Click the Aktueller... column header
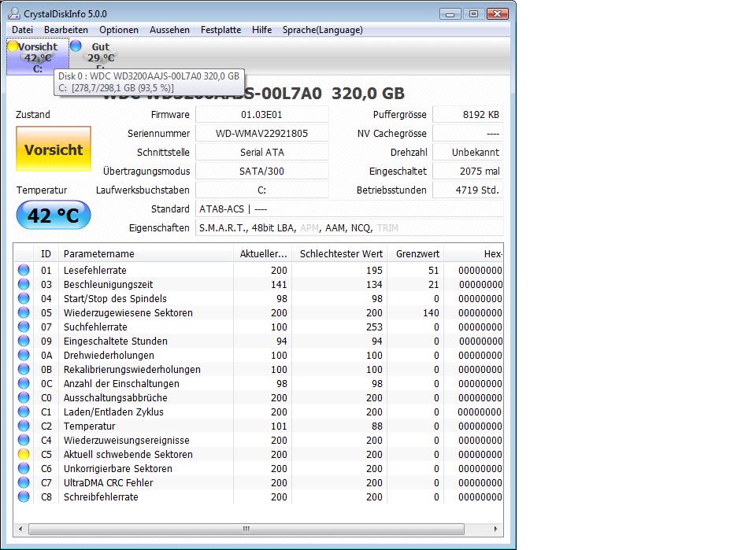756x550 pixels. [x=263, y=254]
